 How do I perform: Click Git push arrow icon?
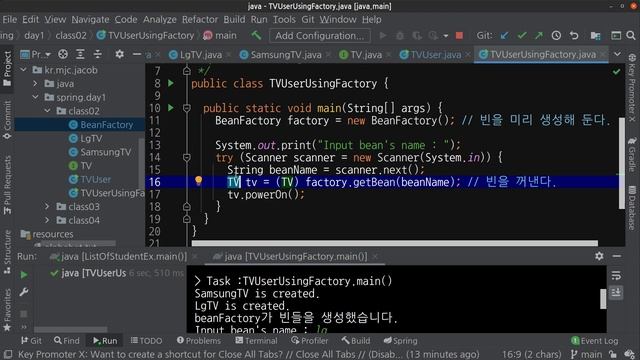pos(539,36)
